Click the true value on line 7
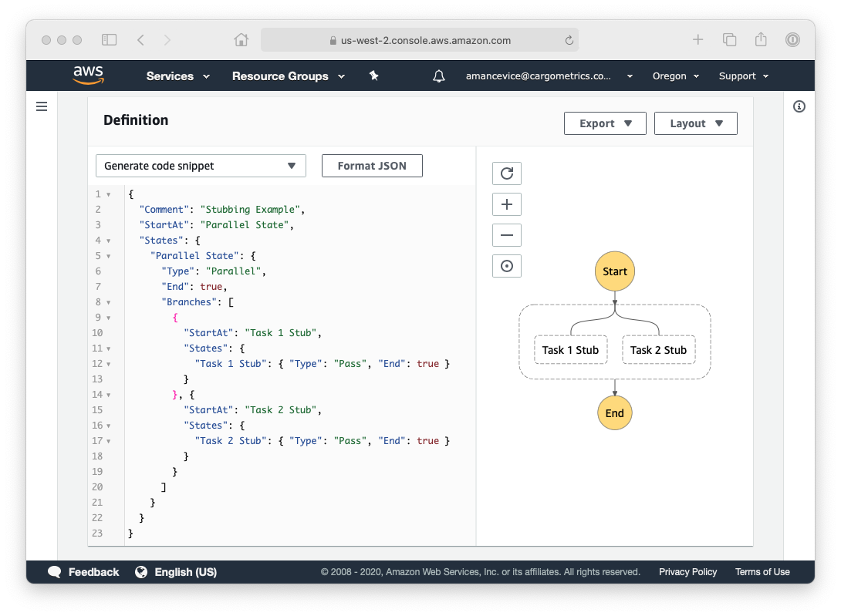 point(211,287)
